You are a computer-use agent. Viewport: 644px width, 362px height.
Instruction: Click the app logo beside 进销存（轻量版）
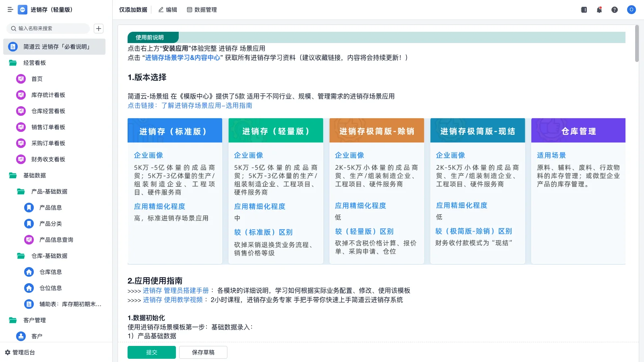[23, 10]
